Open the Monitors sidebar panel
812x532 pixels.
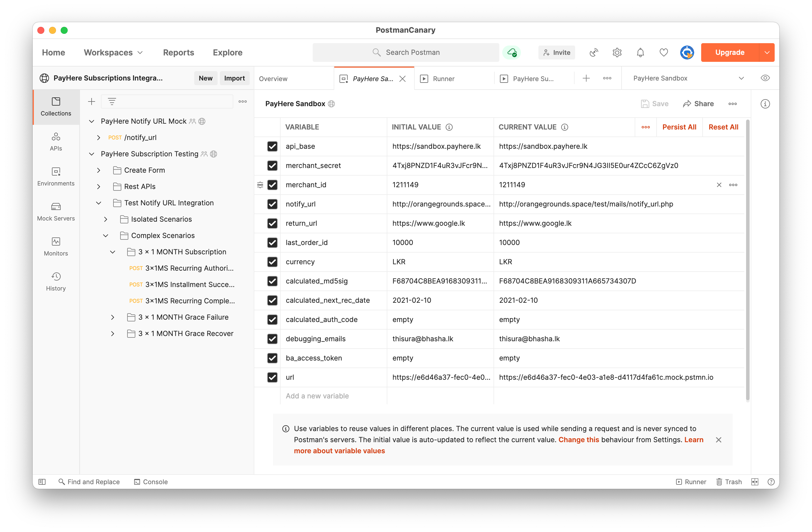56,246
